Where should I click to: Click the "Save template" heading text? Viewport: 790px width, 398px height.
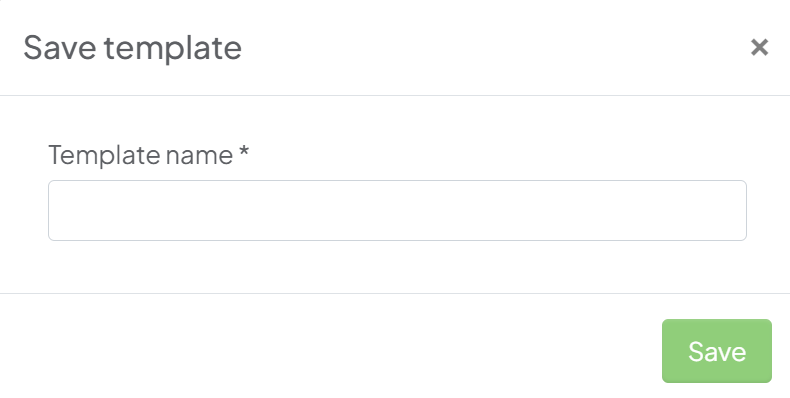point(133,47)
